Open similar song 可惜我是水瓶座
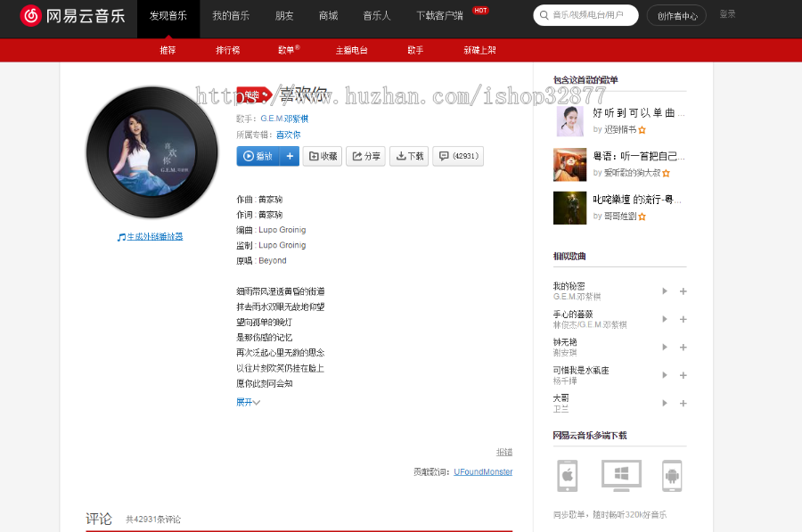 581,371
